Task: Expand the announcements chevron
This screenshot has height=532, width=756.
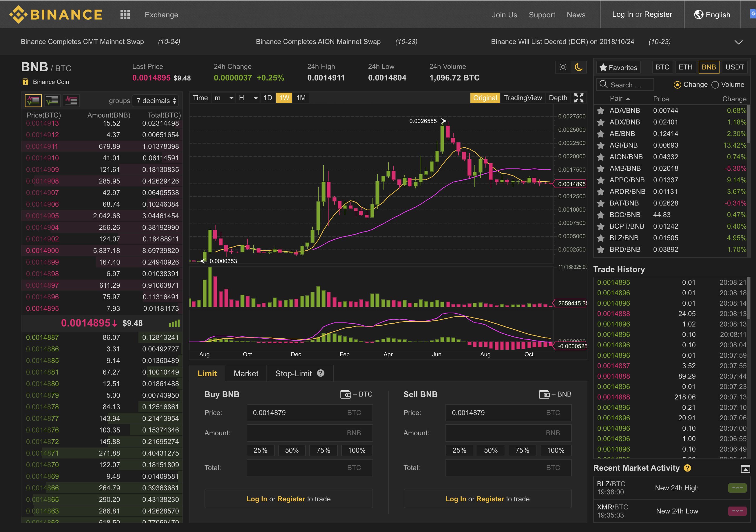Action: pyautogui.click(x=738, y=42)
